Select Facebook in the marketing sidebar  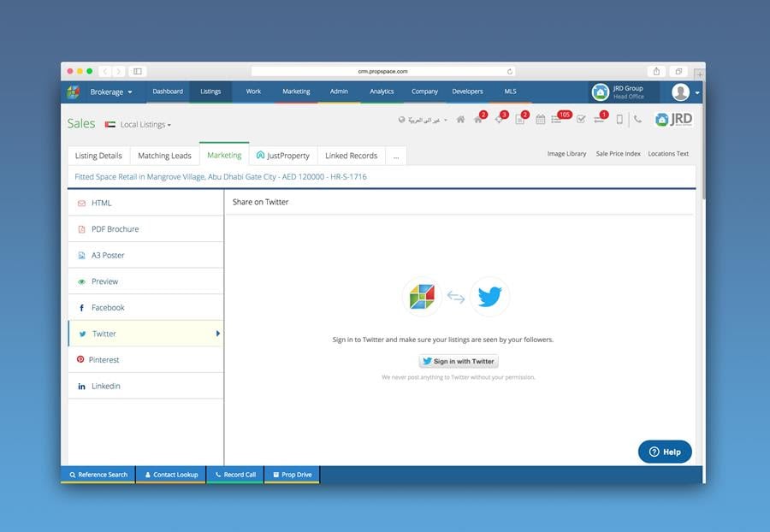(x=145, y=307)
